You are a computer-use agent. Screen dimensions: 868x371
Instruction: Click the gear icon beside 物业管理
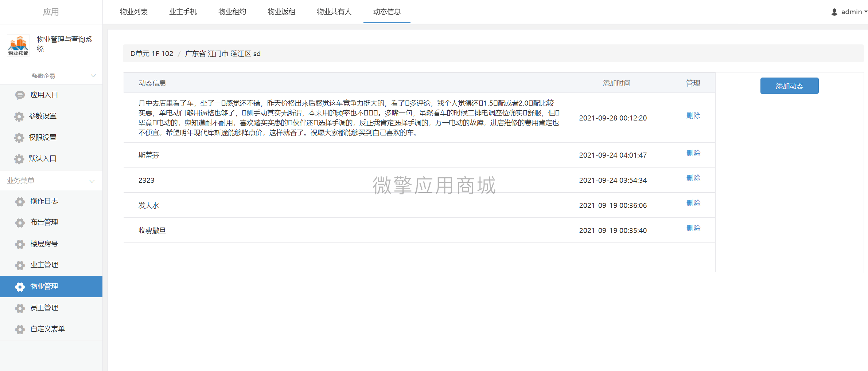tap(20, 287)
